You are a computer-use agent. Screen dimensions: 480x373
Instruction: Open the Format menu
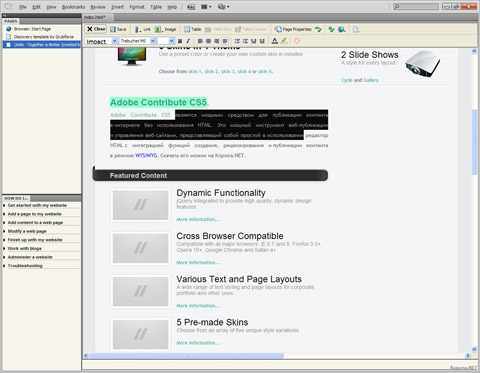click(137, 7)
